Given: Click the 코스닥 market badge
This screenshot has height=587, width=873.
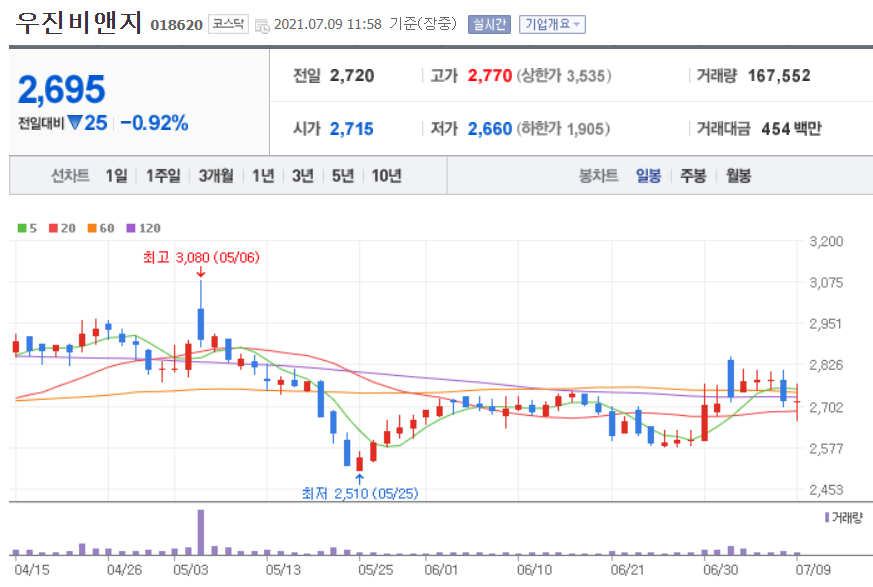Looking at the screenshot, I should 228,24.
